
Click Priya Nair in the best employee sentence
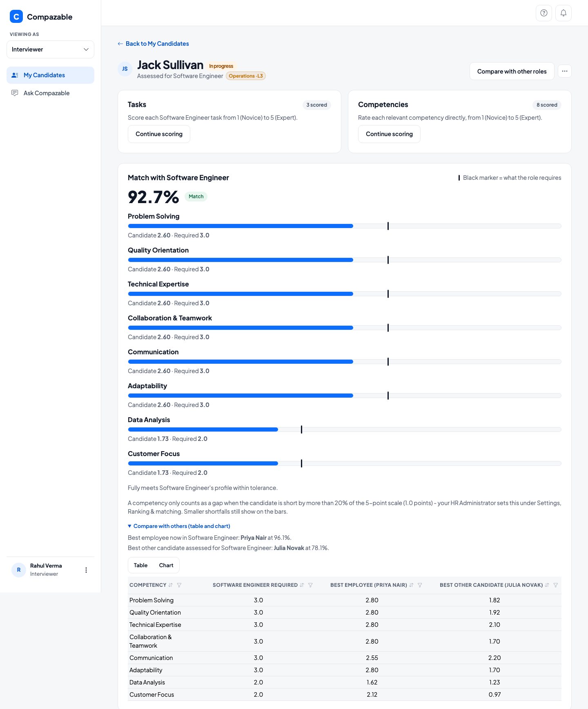[254, 538]
